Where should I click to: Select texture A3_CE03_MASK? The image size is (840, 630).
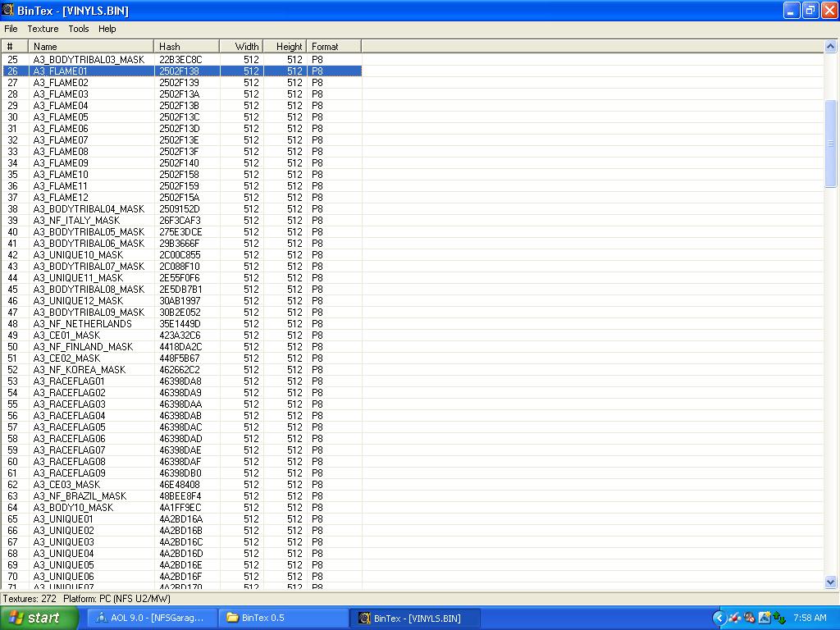(67, 484)
